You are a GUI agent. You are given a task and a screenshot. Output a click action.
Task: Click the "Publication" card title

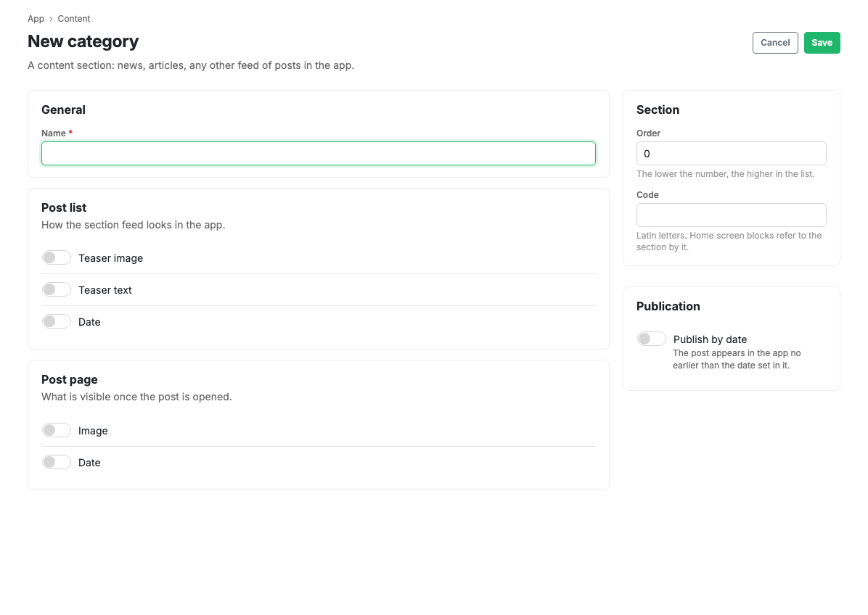(668, 306)
